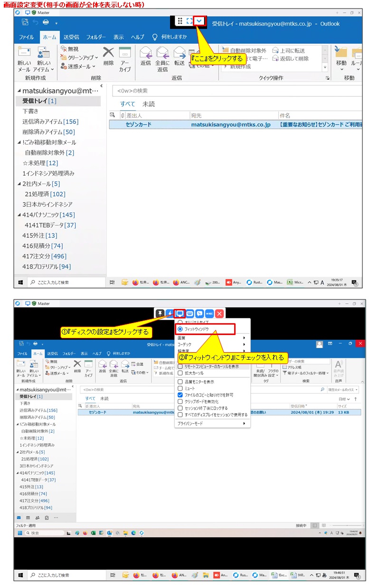
Task: Click the tasks clipboard icon in Outlook navigation bar
Action: pos(47,517)
